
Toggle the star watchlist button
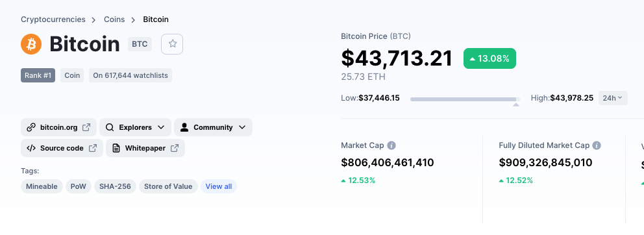click(172, 44)
